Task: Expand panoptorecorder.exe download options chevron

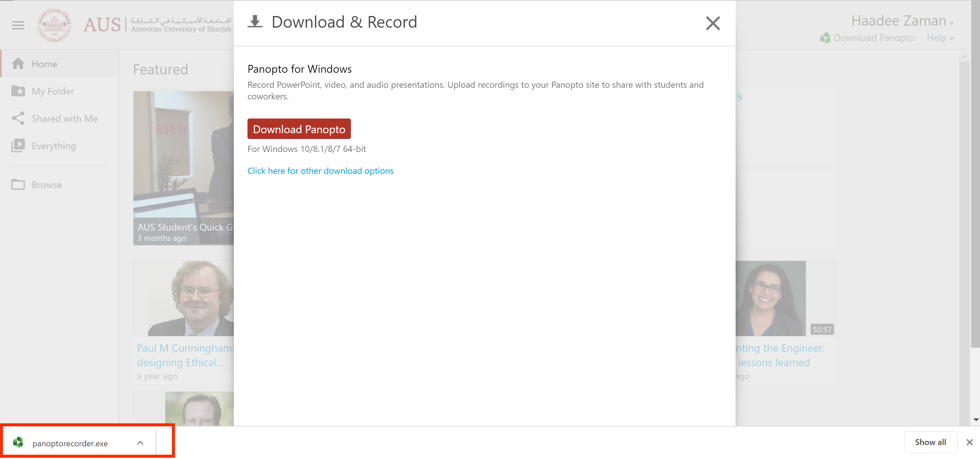Action: tap(140, 443)
